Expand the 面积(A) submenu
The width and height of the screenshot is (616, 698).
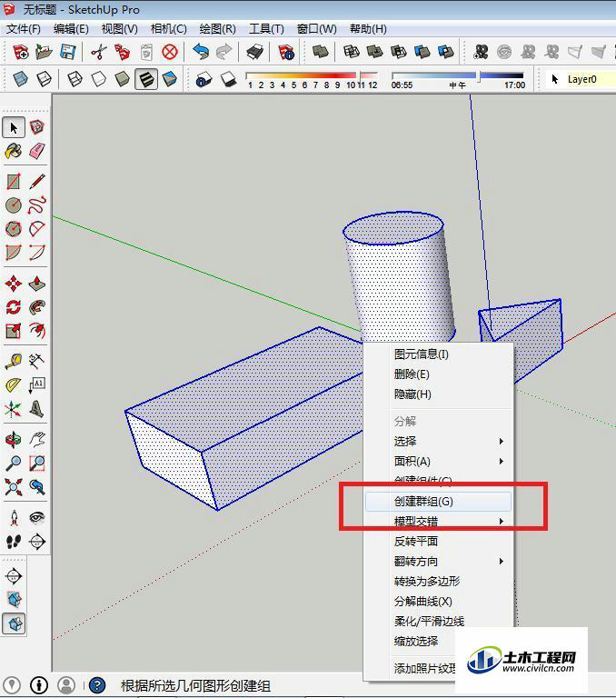point(439,461)
